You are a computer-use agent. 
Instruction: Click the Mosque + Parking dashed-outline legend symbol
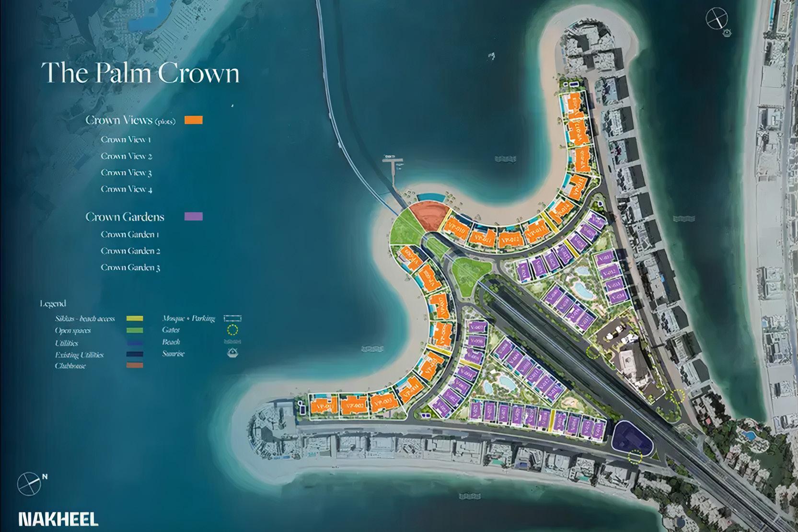232,318
